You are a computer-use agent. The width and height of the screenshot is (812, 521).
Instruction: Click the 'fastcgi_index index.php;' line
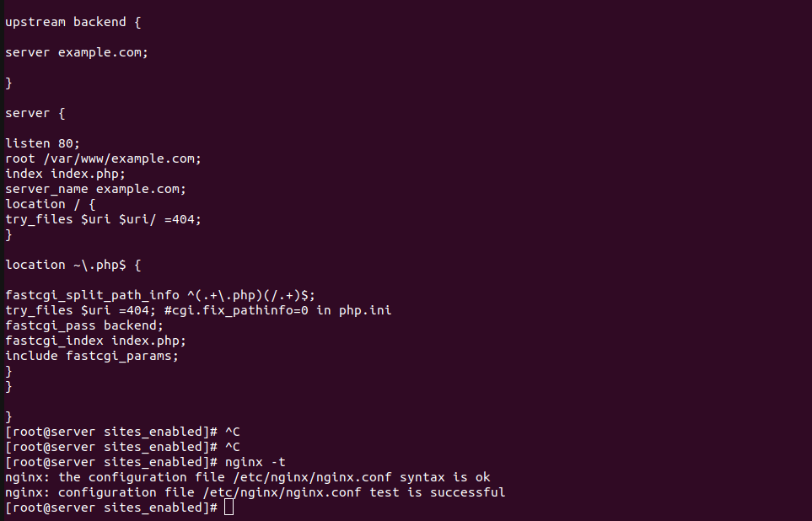[x=96, y=341]
